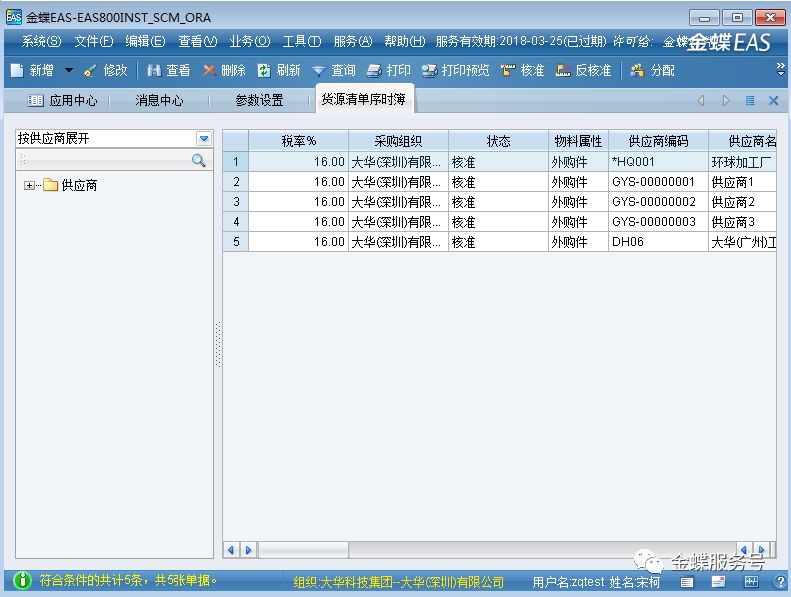791x597 pixels.
Task: Open the 工具(T) menu
Action: click(302, 41)
